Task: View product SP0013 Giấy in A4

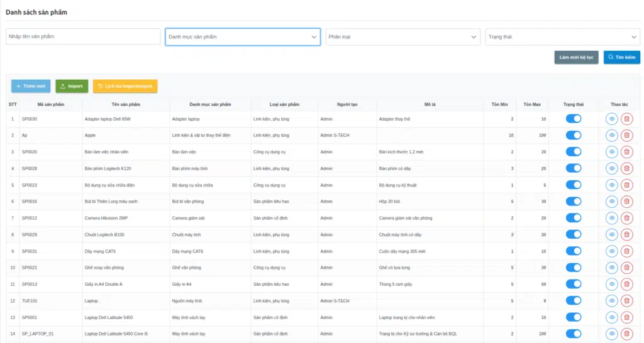Action: [x=611, y=284]
